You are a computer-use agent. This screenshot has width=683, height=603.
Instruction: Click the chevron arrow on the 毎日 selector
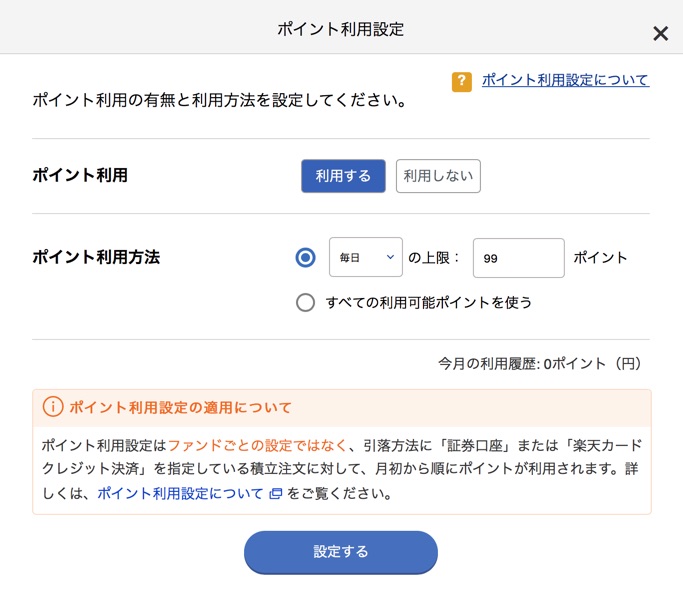390,257
